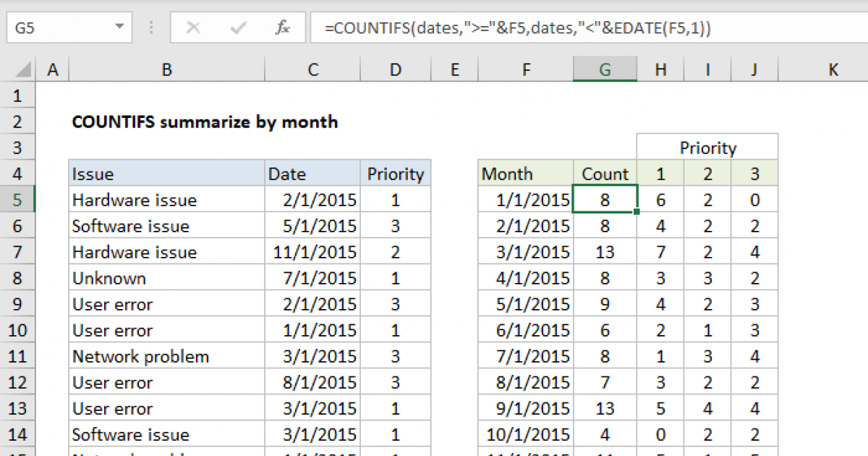Viewport: 868px width, 456px height.
Task: Click the Issue header cell in the data table
Action: [166, 173]
